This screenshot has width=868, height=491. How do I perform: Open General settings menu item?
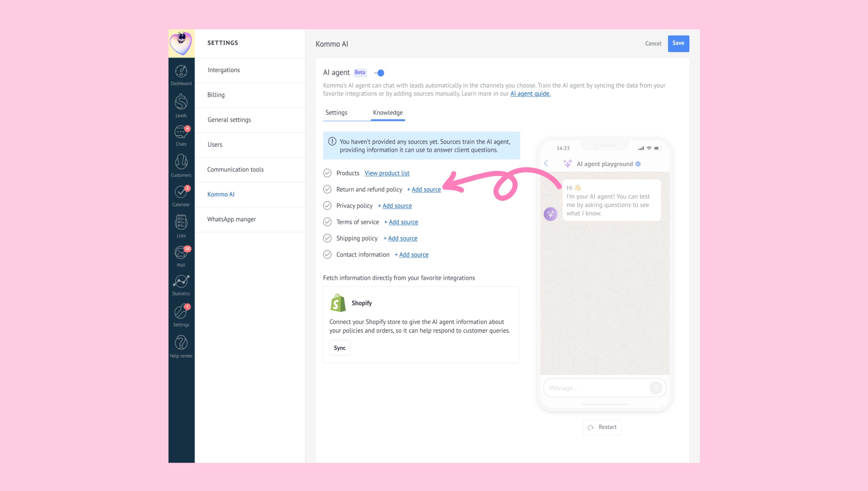pos(250,120)
